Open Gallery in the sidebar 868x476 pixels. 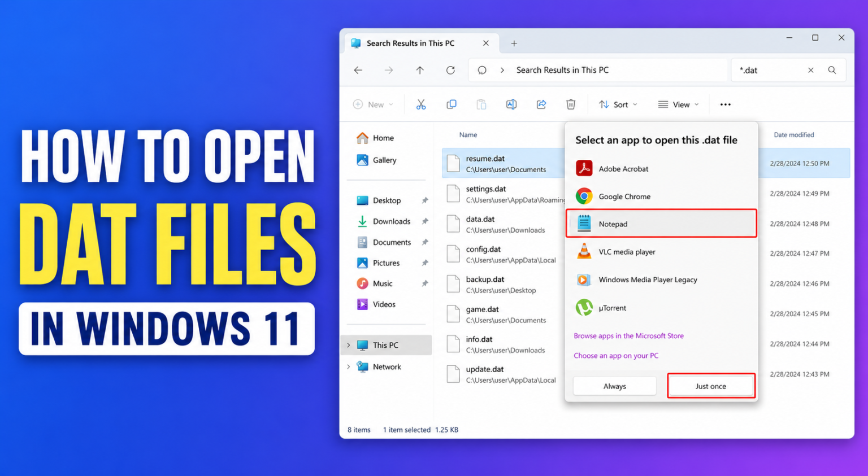click(x=376, y=160)
